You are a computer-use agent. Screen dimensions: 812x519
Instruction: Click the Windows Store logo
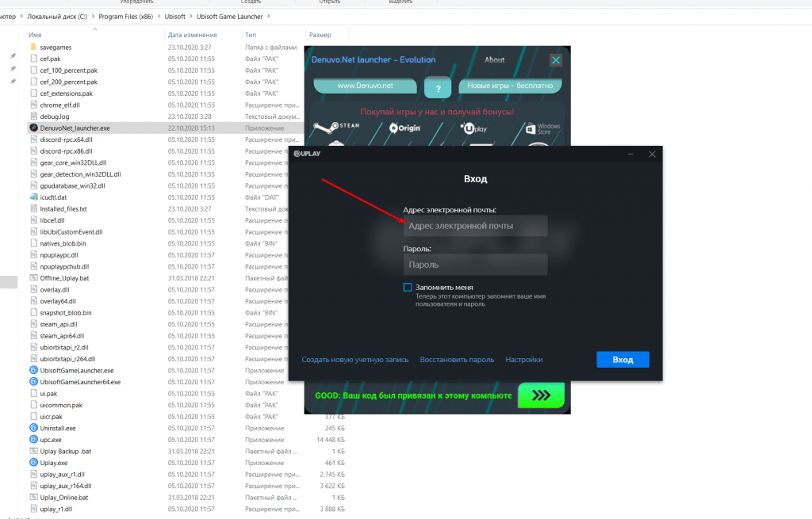[x=542, y=128]
